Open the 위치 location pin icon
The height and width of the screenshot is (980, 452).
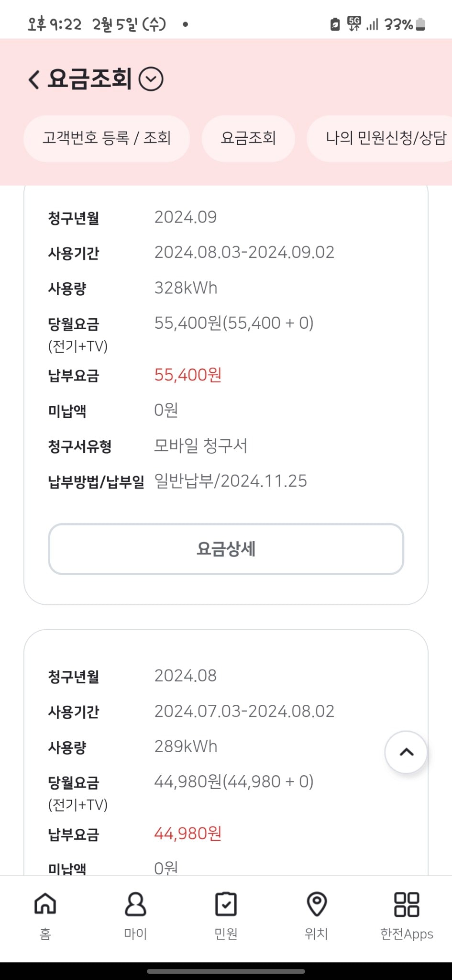tap(316, 904)
